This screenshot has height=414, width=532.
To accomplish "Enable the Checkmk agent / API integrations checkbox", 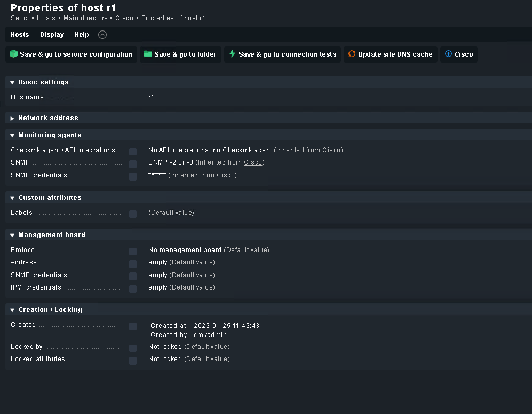I will (133, 152).
